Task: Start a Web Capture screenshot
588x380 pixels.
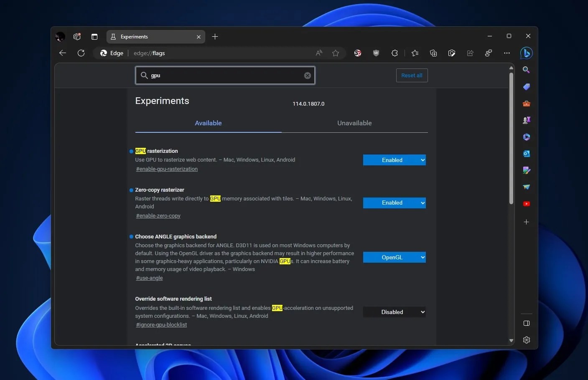Action: pyautogui.click(x=452, y=53)
